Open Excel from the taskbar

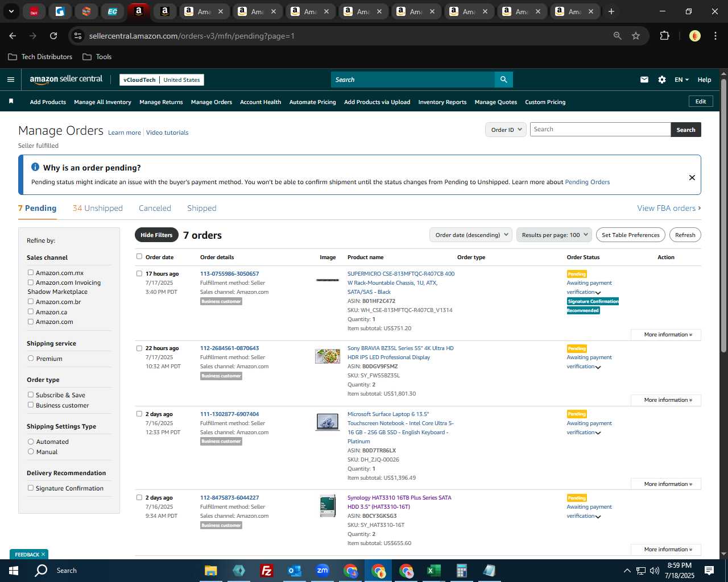pos(433,571)
